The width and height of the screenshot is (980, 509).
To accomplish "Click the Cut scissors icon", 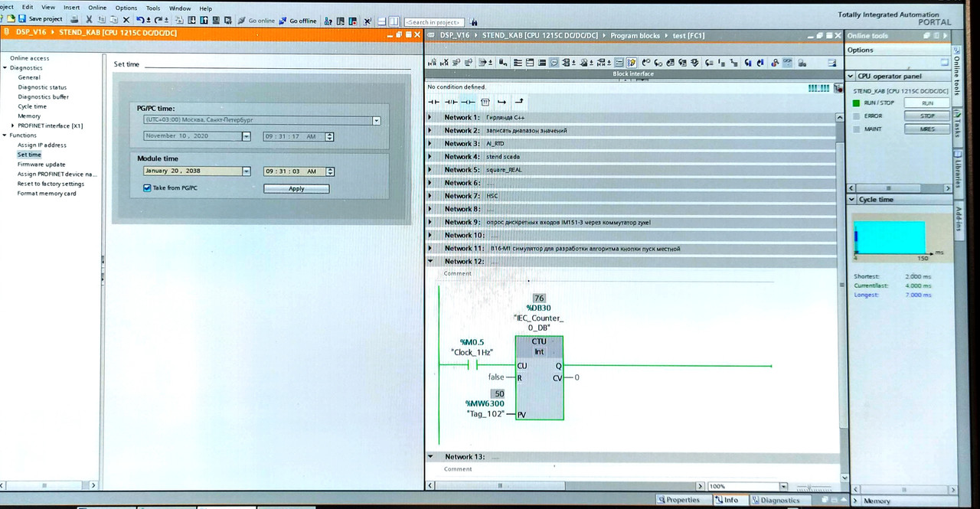I will click(x=89, y=19).
